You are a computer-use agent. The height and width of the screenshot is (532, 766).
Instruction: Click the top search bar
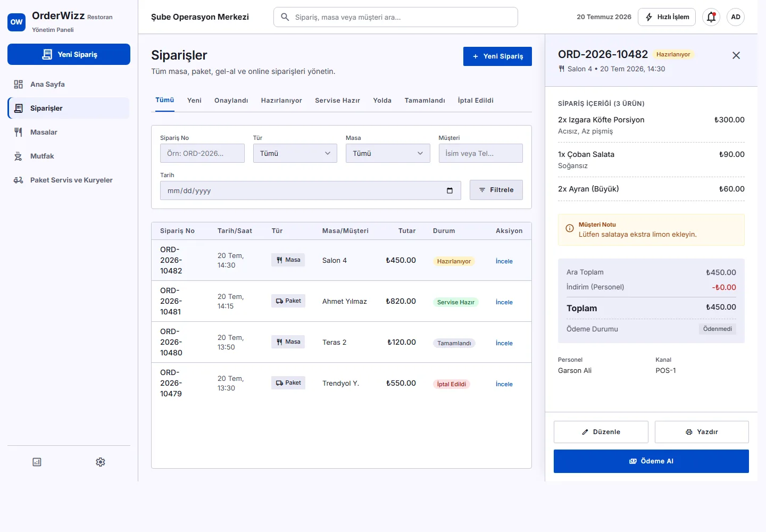(396, 17)
